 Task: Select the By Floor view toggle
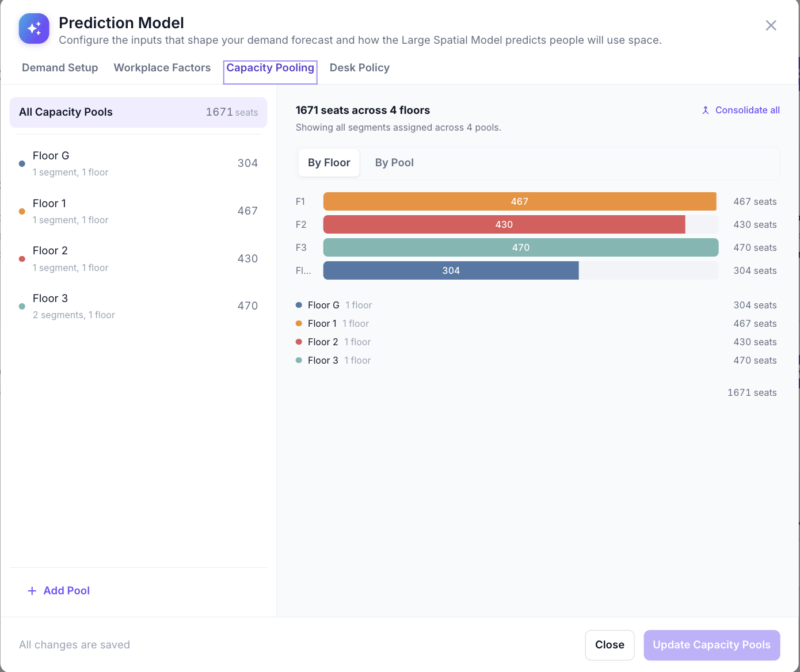(329, 163)
